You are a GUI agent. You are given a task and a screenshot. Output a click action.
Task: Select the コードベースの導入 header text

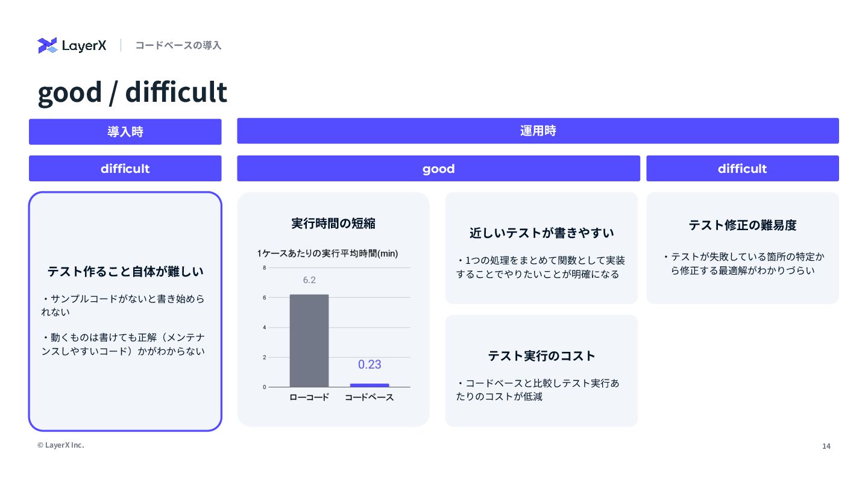[x=178, y=45]
